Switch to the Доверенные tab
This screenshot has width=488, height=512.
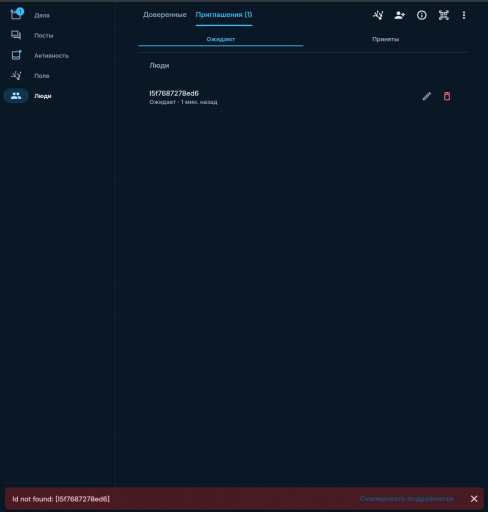[x=165, y=15]
